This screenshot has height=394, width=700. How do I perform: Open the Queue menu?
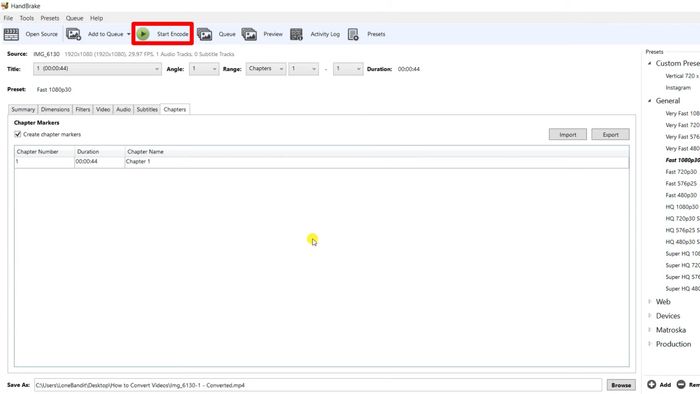[x=75, y=18]
